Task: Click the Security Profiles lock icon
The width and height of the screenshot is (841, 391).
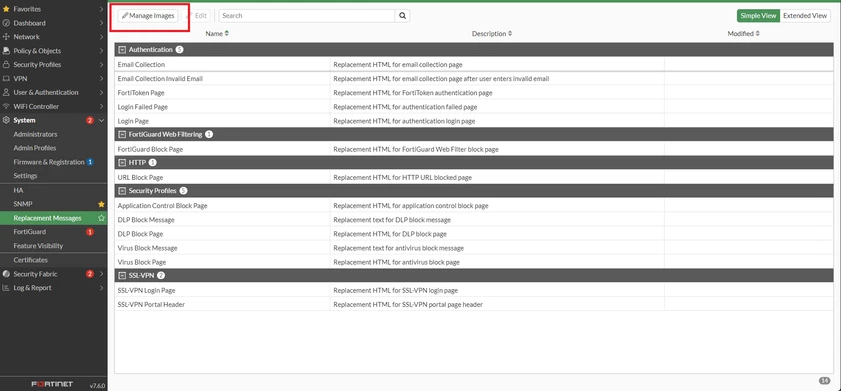Action: [6, 65]
